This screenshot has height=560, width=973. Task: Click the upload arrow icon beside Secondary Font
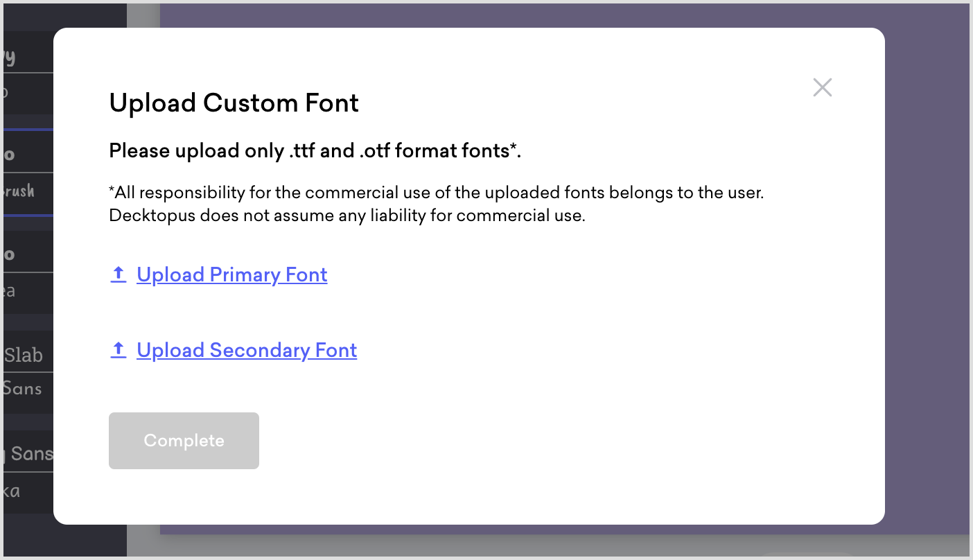click(119, 350)
